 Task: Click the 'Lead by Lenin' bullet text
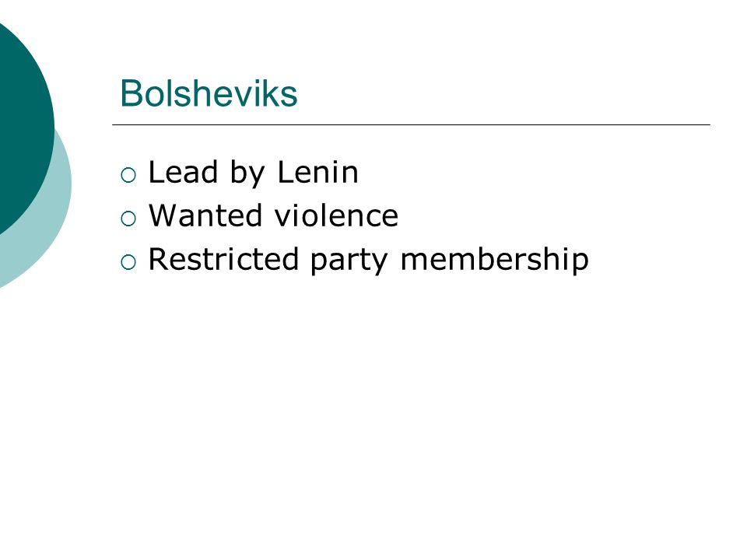[253, 173]
